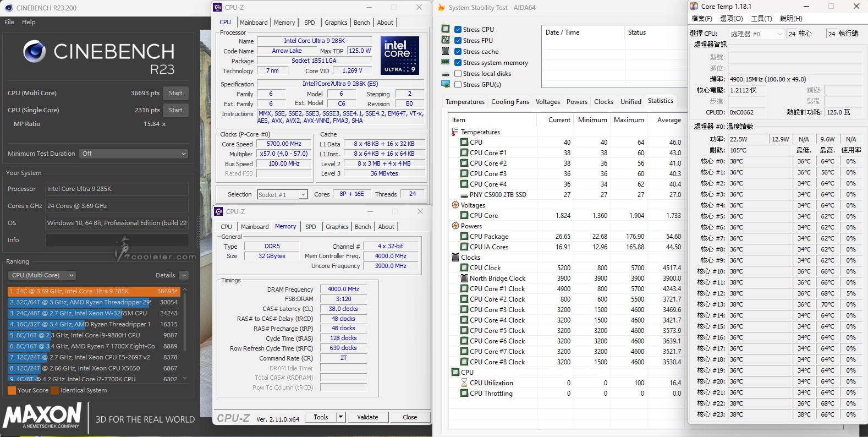Uncheck Stress system memory checkbox
Screen dimensions: 868x437
point(458,62)
